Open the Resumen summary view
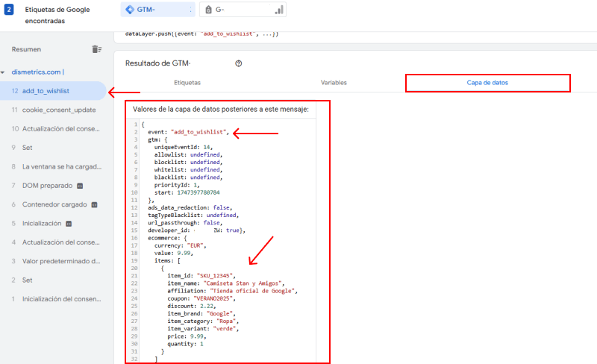This screenshot has width=597, height=364. coord(26,49)
